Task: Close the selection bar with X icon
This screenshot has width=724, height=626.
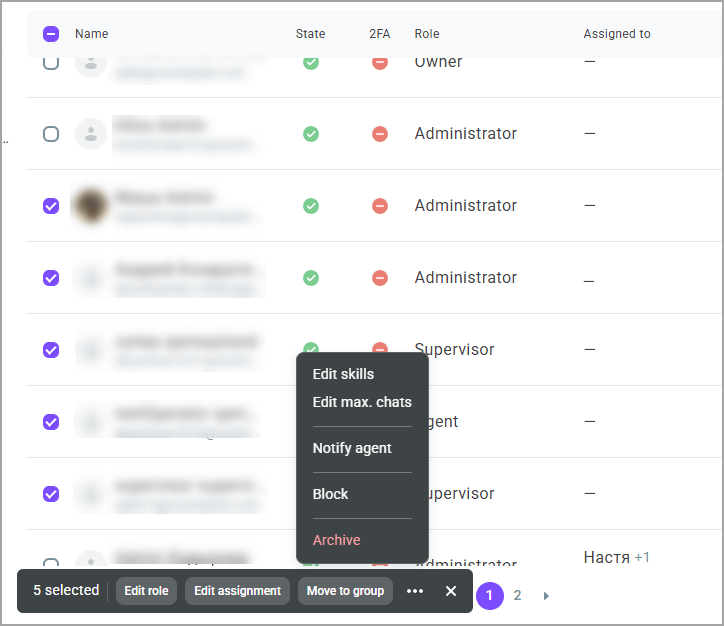Action: pos(451,591)
